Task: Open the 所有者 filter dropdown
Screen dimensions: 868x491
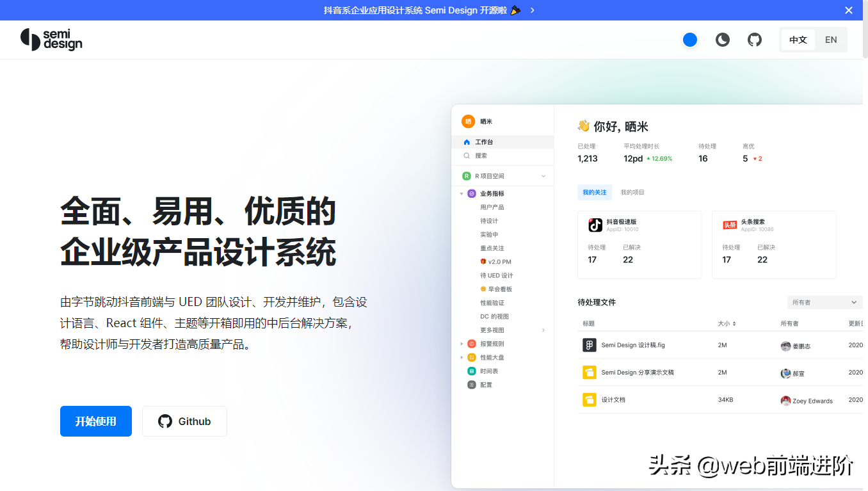Action: tap(824, 302)
